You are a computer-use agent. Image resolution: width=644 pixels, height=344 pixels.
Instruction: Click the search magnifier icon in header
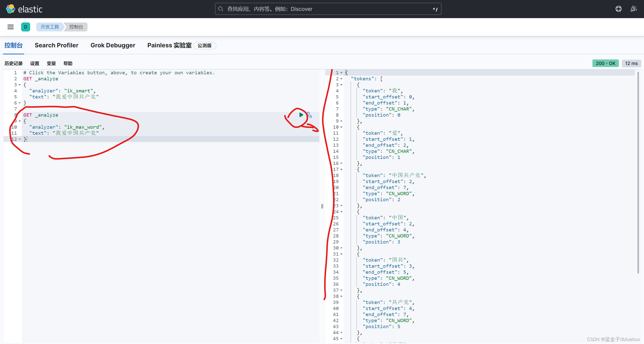221,9
